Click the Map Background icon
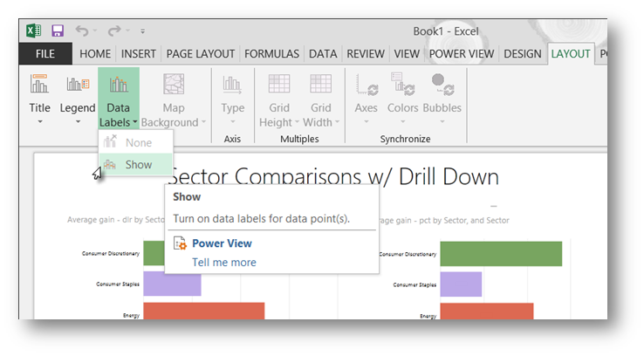Viewport: 644px width, 356px height. [174, 84]
